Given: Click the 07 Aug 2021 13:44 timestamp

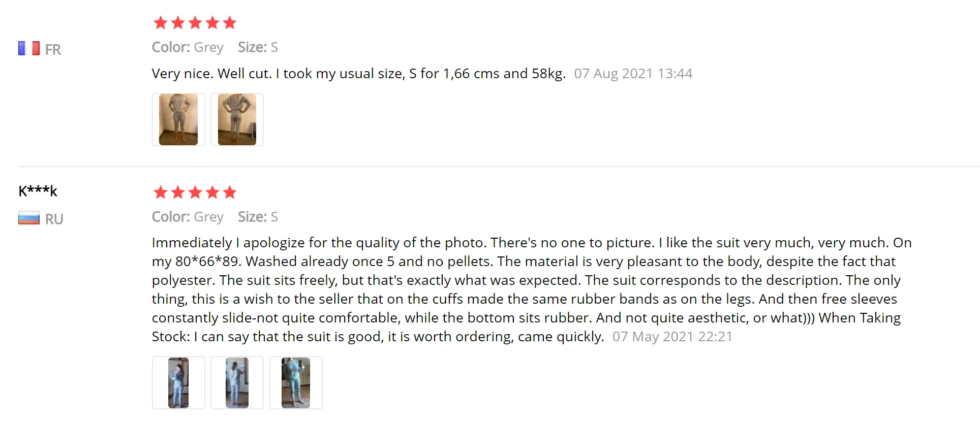Looking at the screenshot, I should 633,74.
